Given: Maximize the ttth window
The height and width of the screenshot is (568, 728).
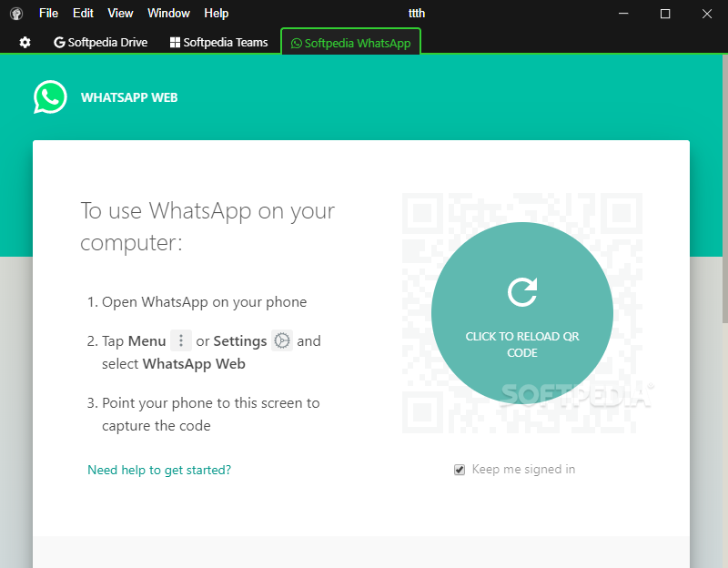Looking at the screenshot, I should pos(665,14).
